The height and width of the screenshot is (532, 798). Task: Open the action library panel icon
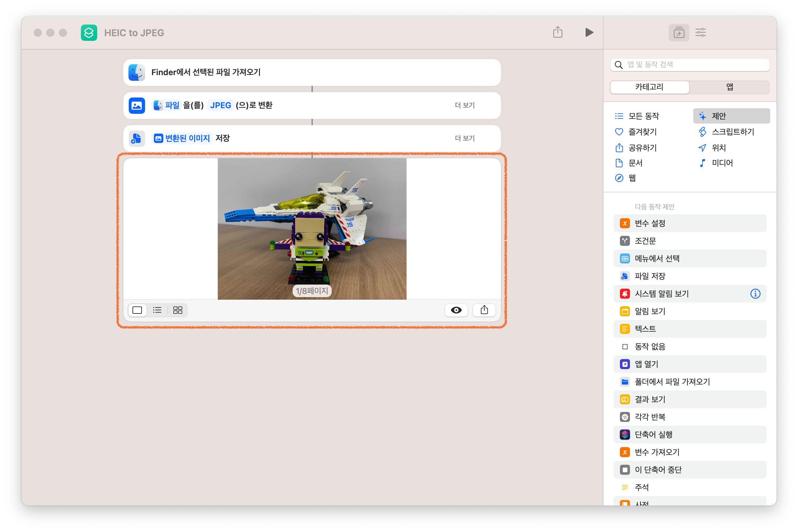[678, 33]
